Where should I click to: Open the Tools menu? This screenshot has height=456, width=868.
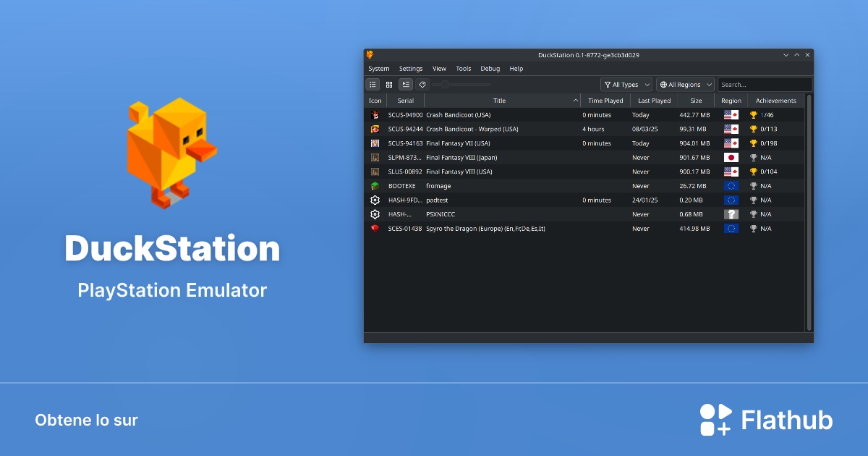pos(464,68)
